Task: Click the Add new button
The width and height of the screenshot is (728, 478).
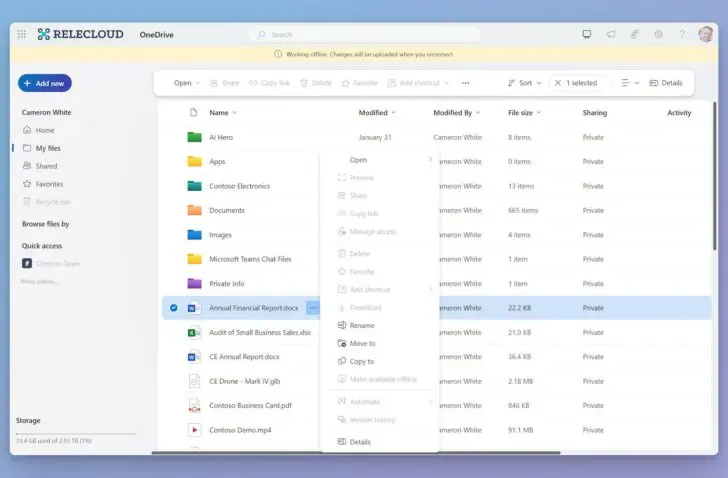Action: point(45,83)
